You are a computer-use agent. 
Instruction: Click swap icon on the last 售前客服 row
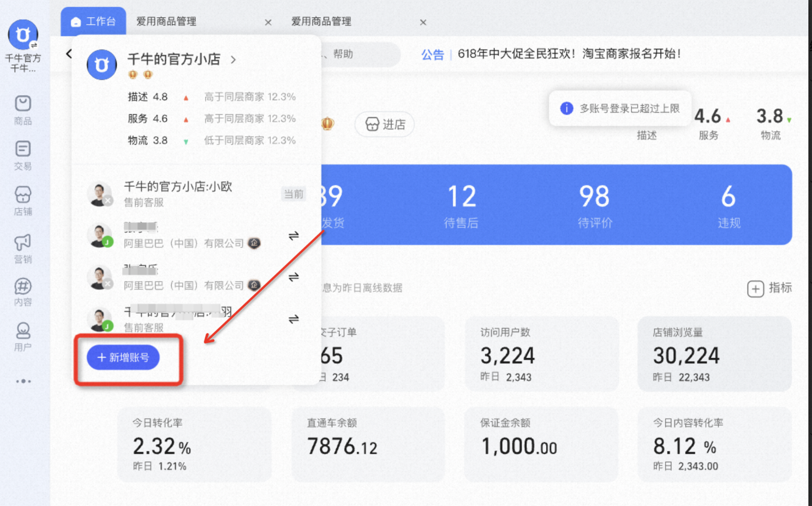293,319
